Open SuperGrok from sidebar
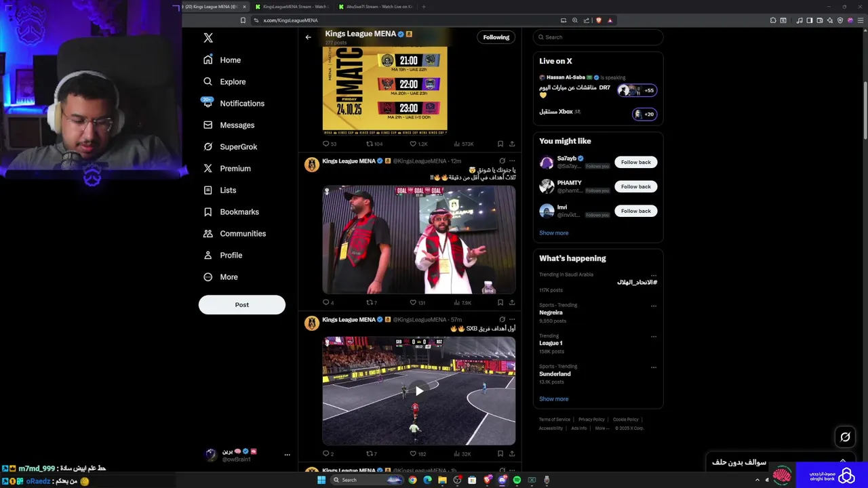This screenshot has width=868, height=488. [x=230, y=147]
